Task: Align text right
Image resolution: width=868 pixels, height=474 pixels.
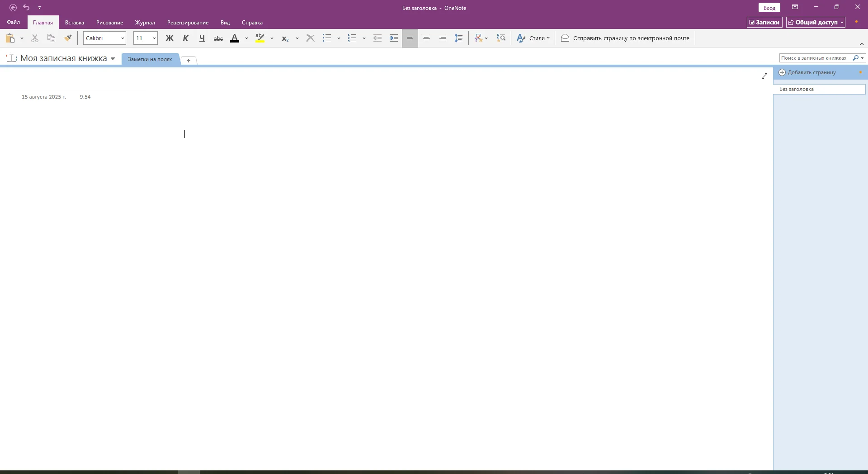Action: click(443, 38)
